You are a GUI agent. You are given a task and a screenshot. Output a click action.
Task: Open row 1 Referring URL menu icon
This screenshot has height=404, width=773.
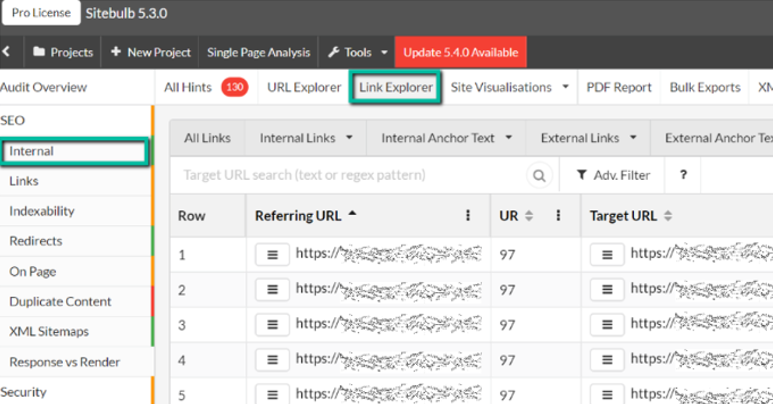(271, 254)
